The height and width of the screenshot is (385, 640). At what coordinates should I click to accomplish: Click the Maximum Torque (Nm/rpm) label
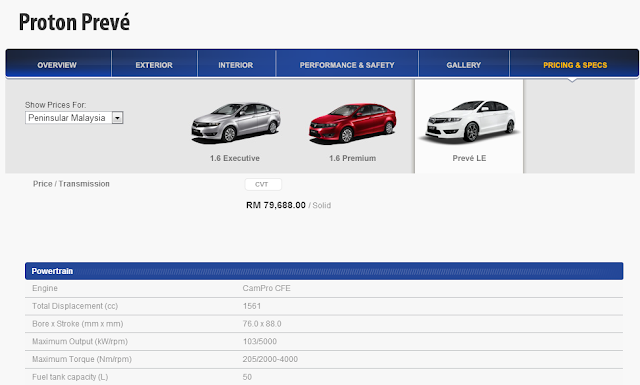click(x=82, y=359)
